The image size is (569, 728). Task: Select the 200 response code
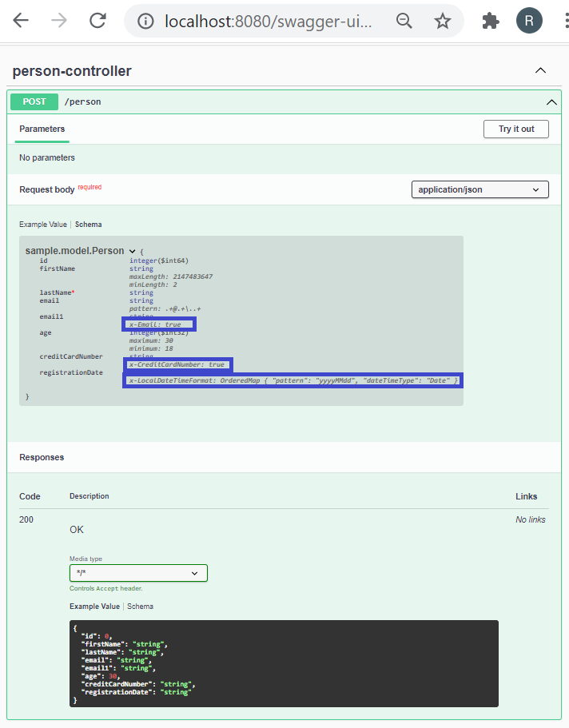point(26,519)
